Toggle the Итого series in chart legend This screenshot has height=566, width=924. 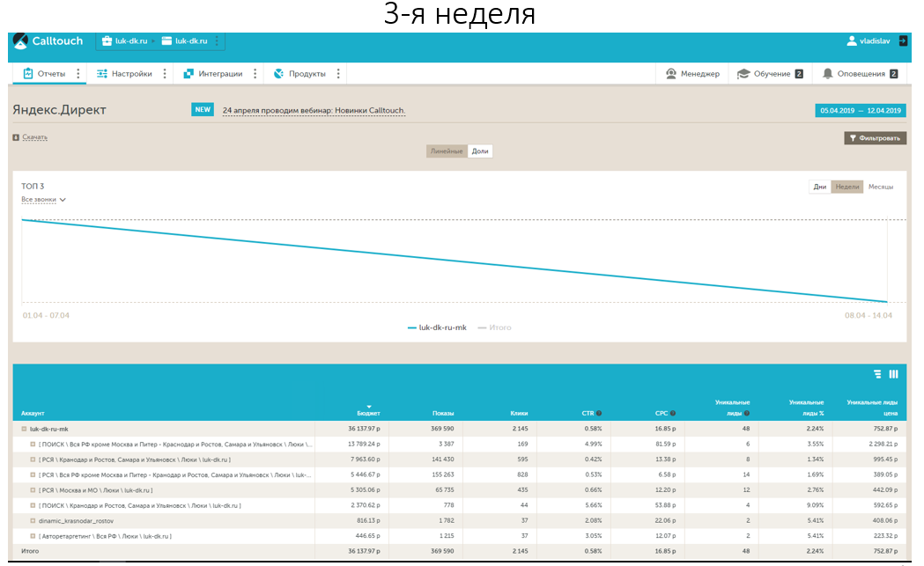pyautogui.click(x=494, y=327)
